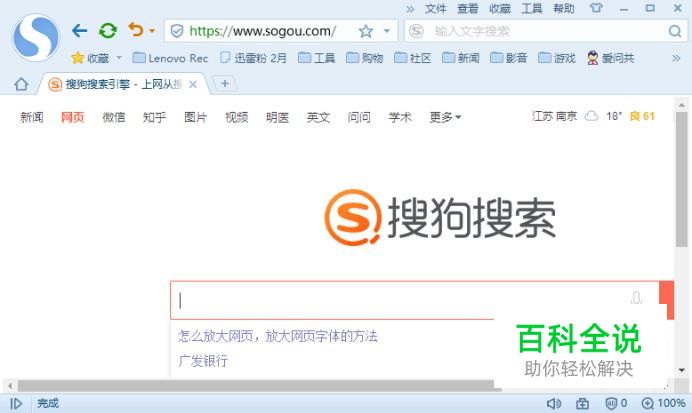Click the 收藏 favorites star button
Viewport: 692px width, 413px height.
pos(90,58)
